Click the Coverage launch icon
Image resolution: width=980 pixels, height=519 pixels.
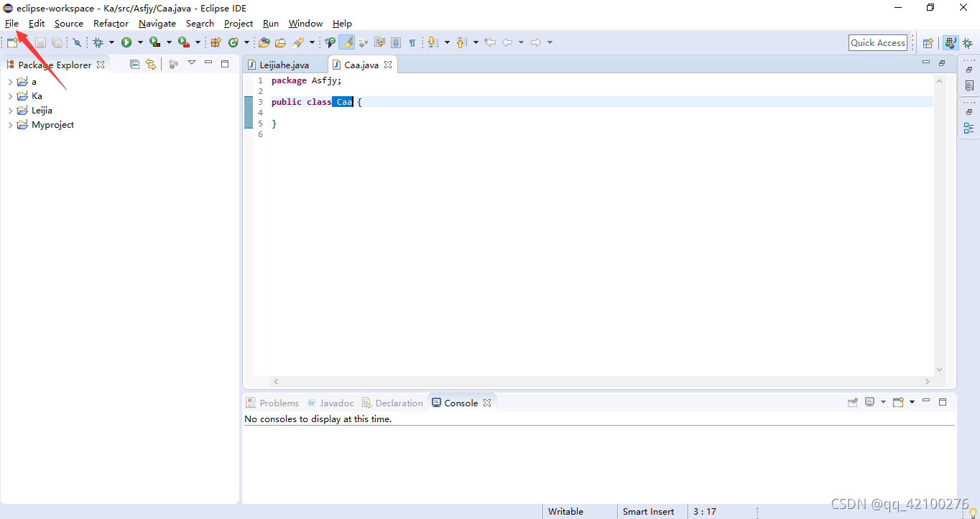click(154, 42)
